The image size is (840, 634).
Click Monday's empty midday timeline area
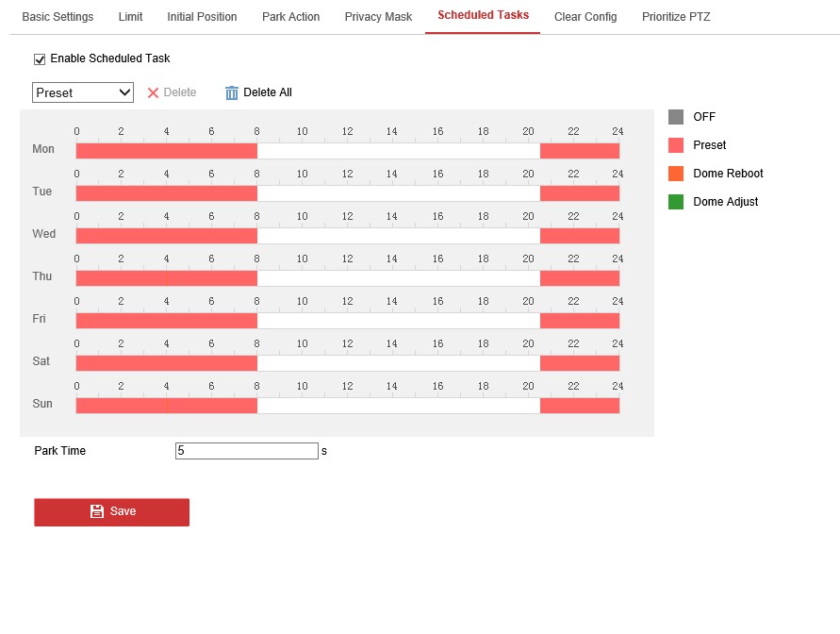click(x=398, y=151)
